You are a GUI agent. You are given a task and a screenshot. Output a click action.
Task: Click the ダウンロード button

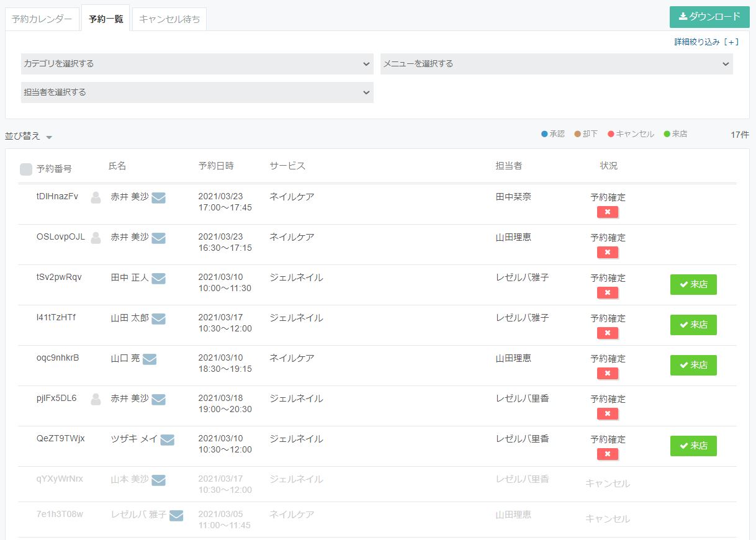click(709, 17)
